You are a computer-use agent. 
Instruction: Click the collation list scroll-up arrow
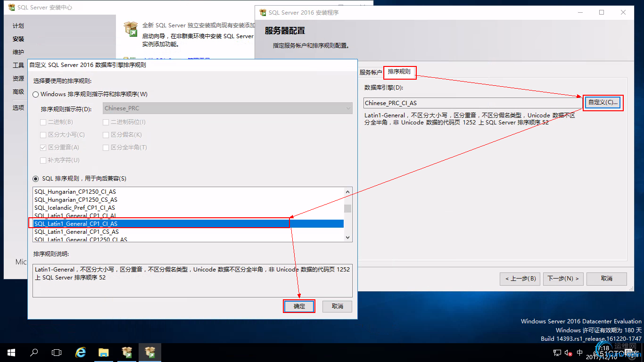(x=348, y=192)
